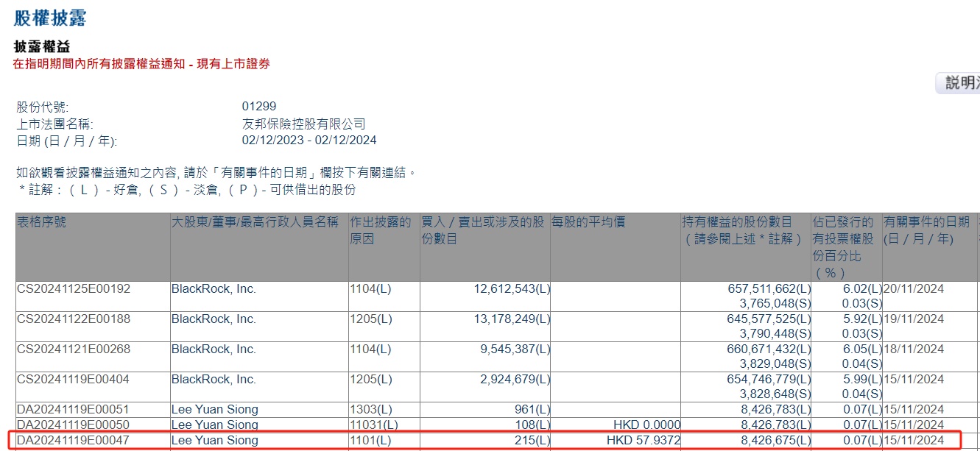This screenshot has height=451, width=980.
Task: Click Lee Yuan Siong in the DA20241119E00051 row
Action: pyautogui.click(x=215, y=410)
